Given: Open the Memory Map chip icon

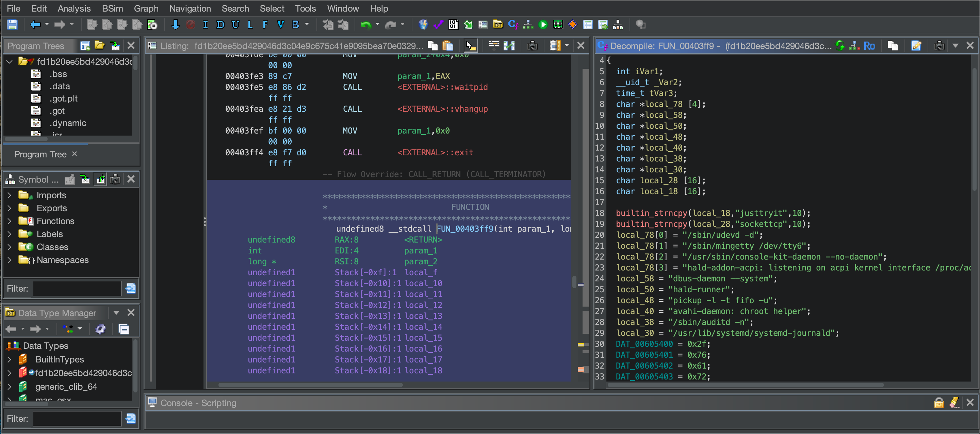Looking at the screenshot, I should point(558,25).
